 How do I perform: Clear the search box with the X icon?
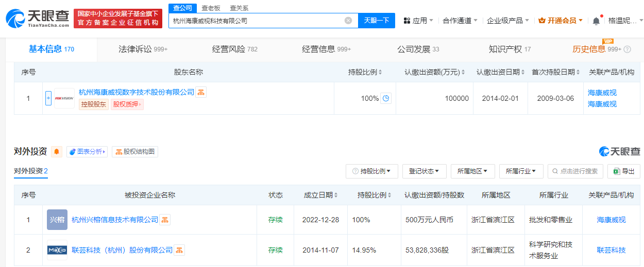point(348,21)
